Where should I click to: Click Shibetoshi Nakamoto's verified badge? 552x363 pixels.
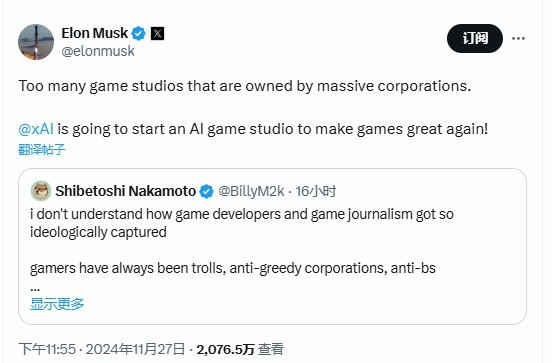[x=206, y=191]
